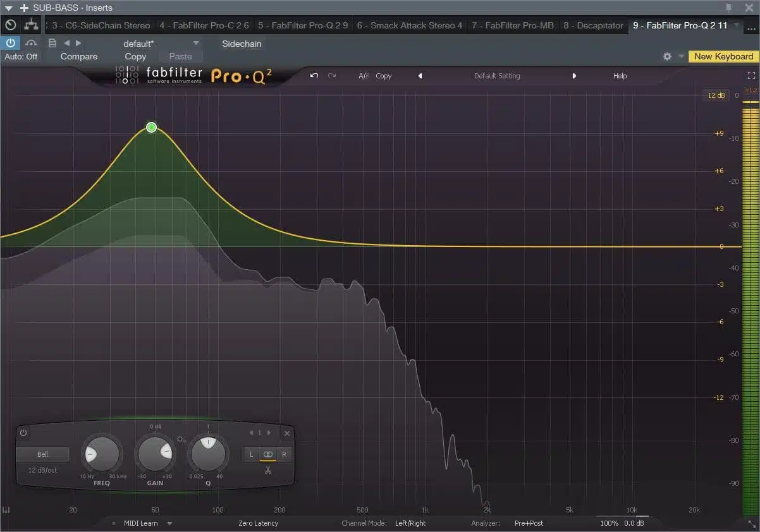Toggle the A/B state switch
760x532 pixels.
(364, 76)
